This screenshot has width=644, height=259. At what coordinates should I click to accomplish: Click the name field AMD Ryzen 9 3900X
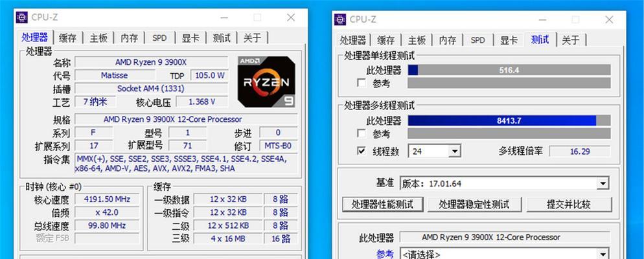pyautogui.click(x=151, y=62)
